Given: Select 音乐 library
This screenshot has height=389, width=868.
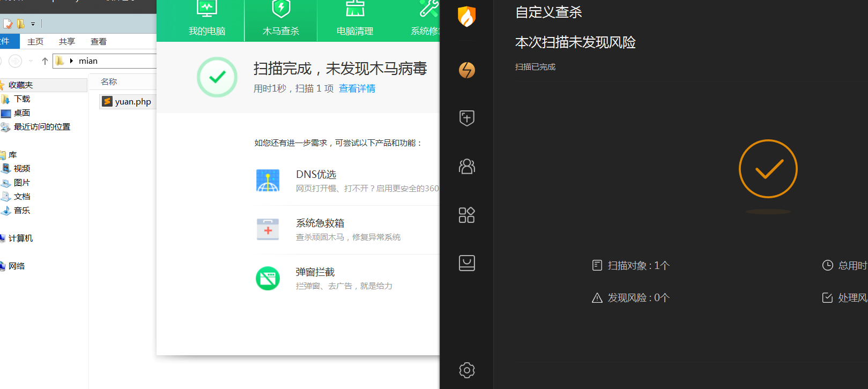Looking at the screenshot, I should pyautogui.click(x=22, y=211).
